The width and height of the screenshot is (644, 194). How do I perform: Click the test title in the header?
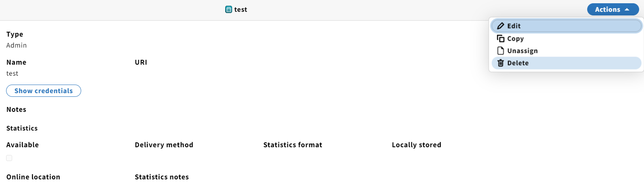pyautogui.click(x=241, y=9)
